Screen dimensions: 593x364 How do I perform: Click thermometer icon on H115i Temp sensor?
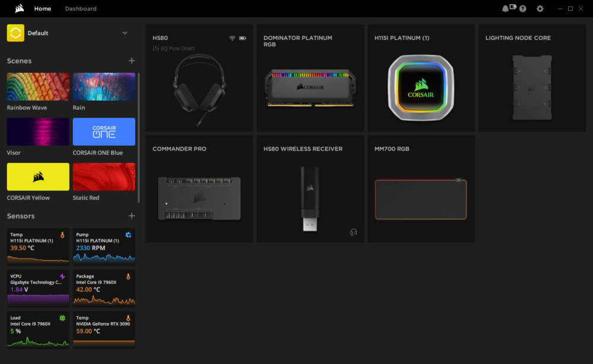point(62,235)
